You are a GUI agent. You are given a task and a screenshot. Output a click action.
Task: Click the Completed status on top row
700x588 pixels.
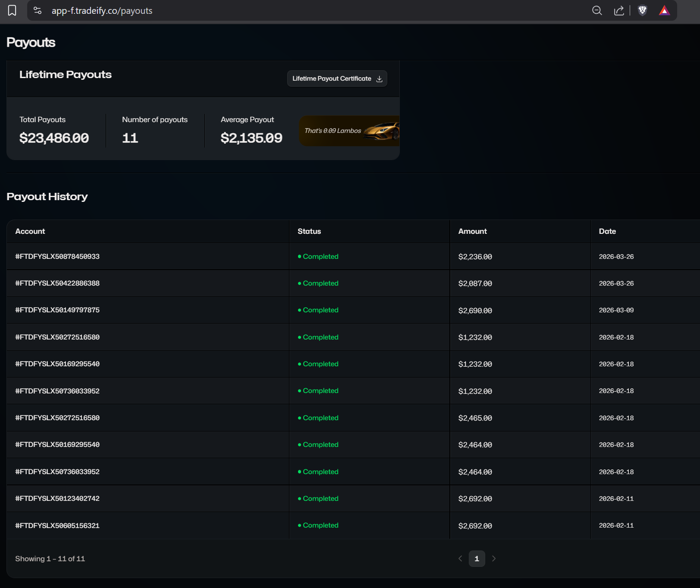[x=320, y=256]
